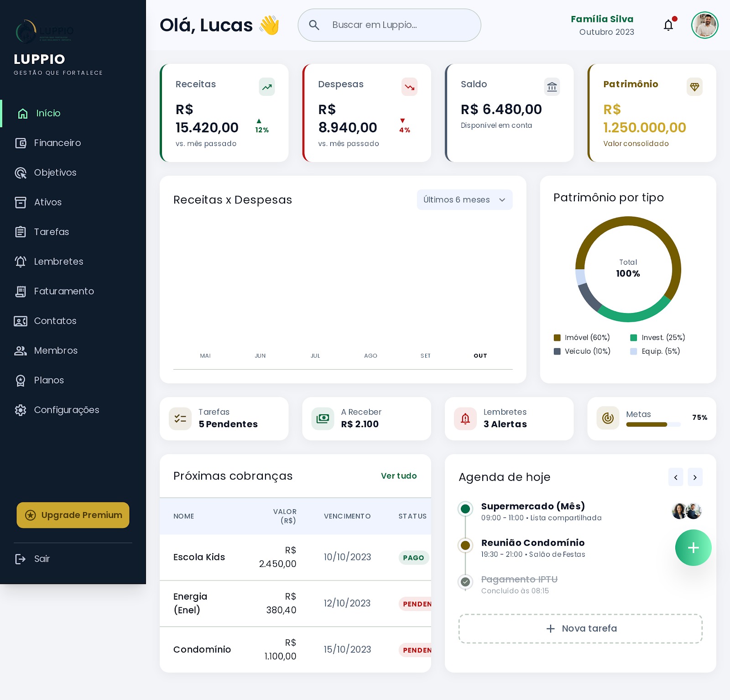Click the OUT month label on chart

[x=480, y=355]
